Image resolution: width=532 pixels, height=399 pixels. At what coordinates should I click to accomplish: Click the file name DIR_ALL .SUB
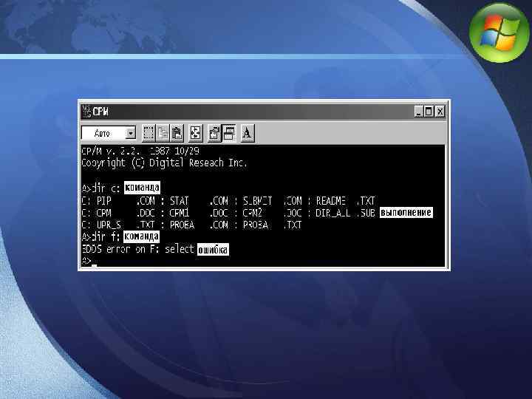click(x=345, y=213)
